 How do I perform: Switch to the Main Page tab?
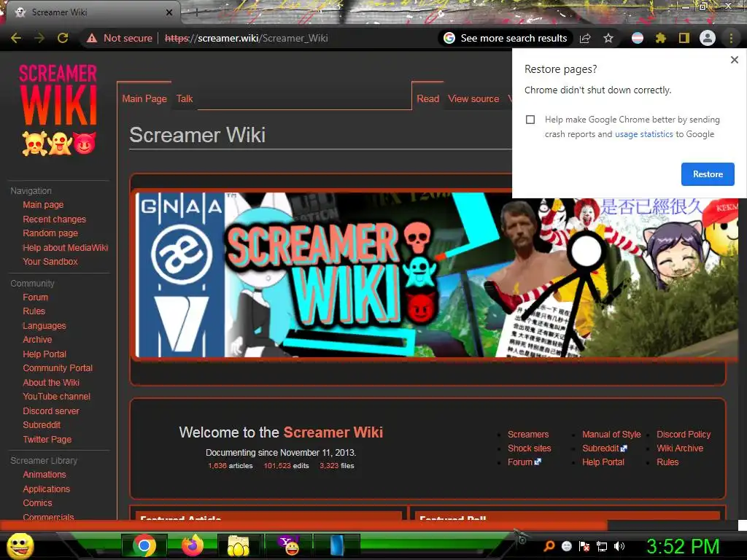click(144, 98)
